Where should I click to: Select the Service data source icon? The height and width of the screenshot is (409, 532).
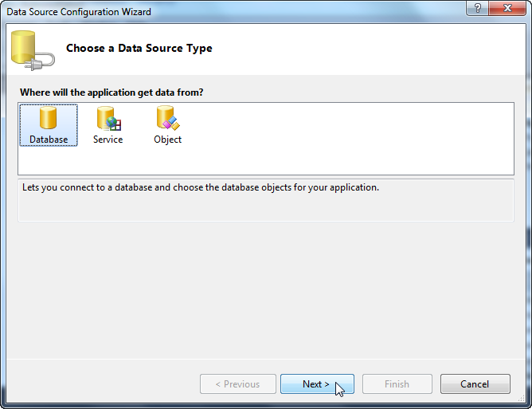pyautogui.click(x=108, y=119)
